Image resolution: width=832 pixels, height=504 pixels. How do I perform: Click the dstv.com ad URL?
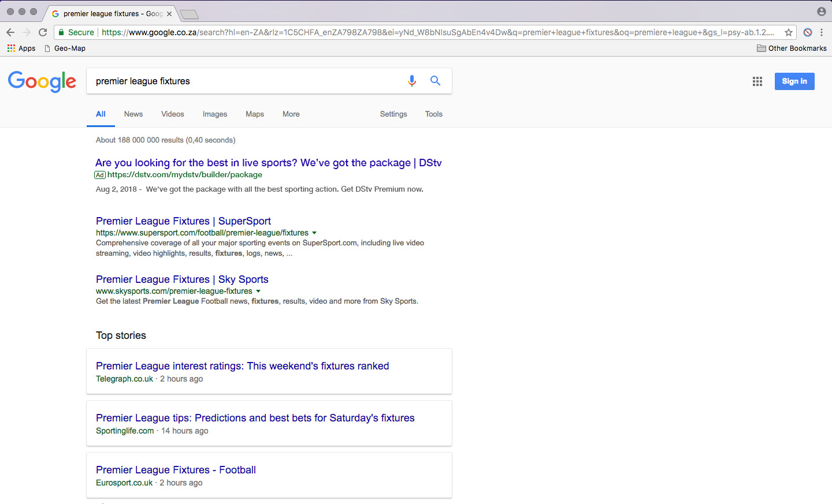coord(185,175)
